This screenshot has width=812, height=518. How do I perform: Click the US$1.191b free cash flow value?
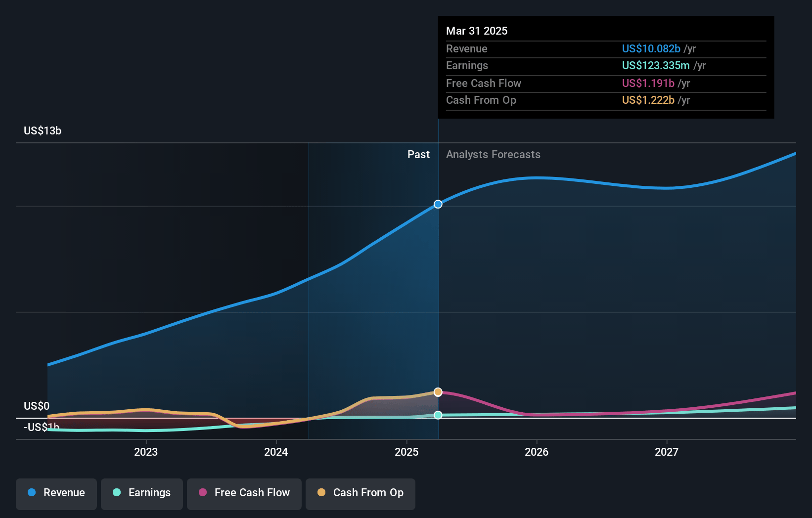[648, 83]
